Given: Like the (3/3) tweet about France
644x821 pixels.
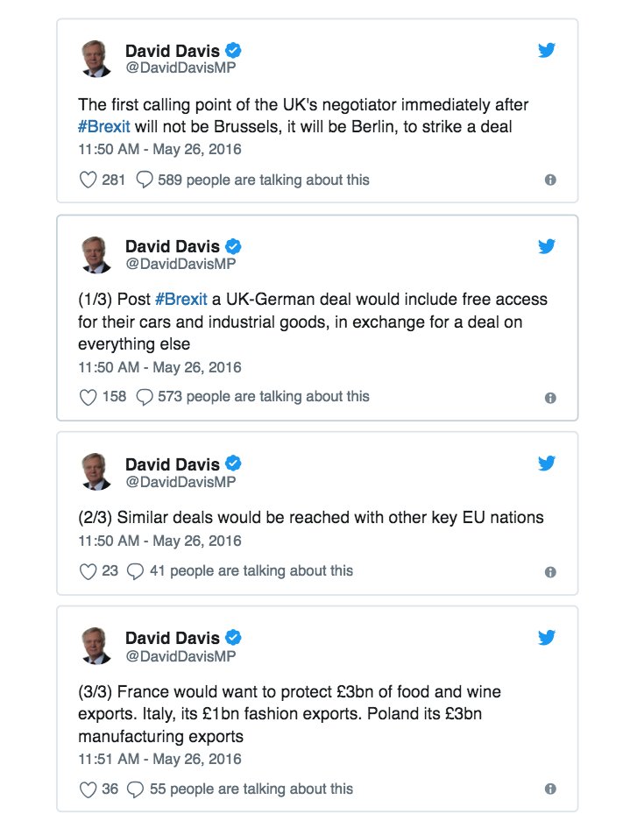Looking at the screenshot, I should click(88, 789).
